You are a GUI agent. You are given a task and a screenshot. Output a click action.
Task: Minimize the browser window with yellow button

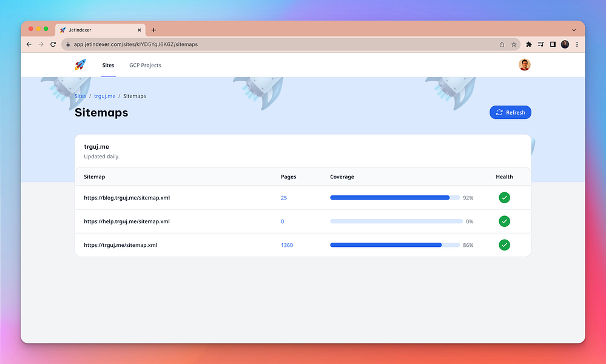coord(38,29)
